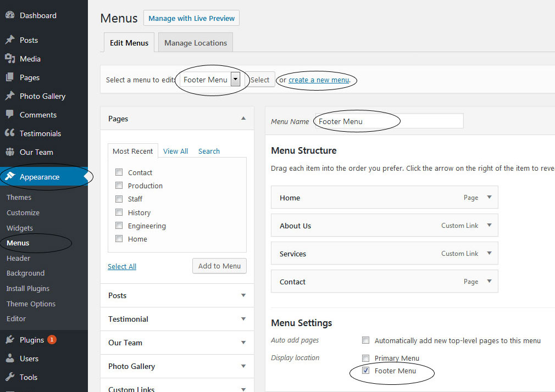
Task: Click the Comments speech bubble icon
Action: pos(10,115)
